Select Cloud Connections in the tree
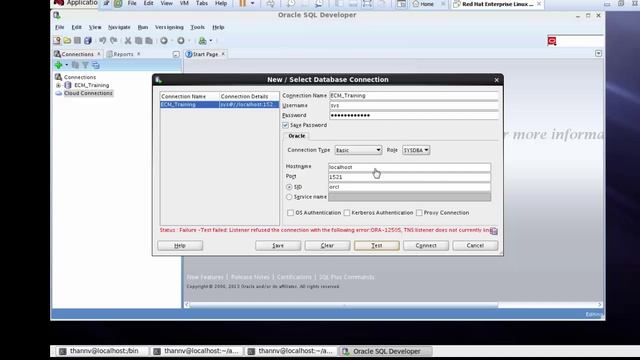Image resolution: width=640 pixels, height=360 pixels. pyautogui.click(x=88, y=93)
